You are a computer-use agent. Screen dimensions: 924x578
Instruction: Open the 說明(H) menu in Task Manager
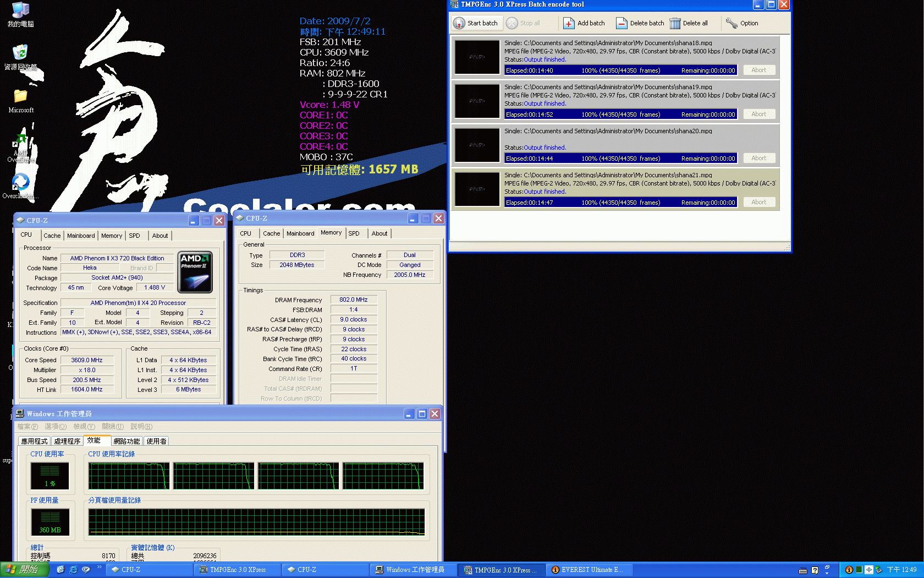pyautogui.click(x=141, y=427)
